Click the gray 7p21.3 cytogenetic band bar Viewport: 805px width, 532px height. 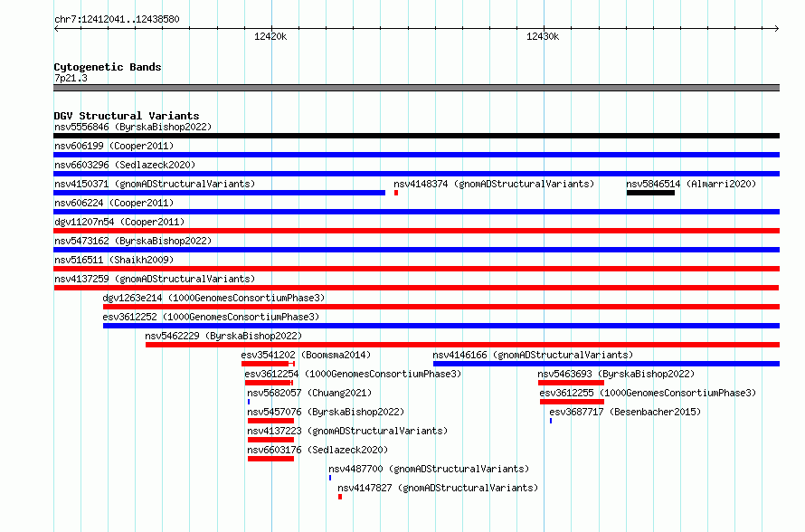[x=416, y=88]
